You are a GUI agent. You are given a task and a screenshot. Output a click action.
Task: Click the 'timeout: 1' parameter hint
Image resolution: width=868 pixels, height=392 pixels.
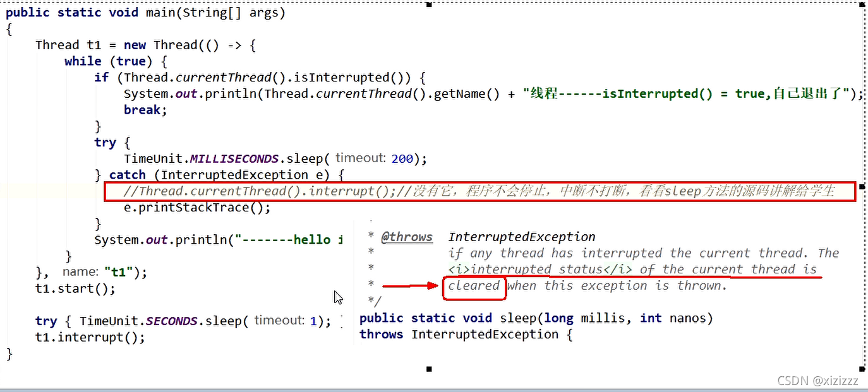[x=285, y=321]
